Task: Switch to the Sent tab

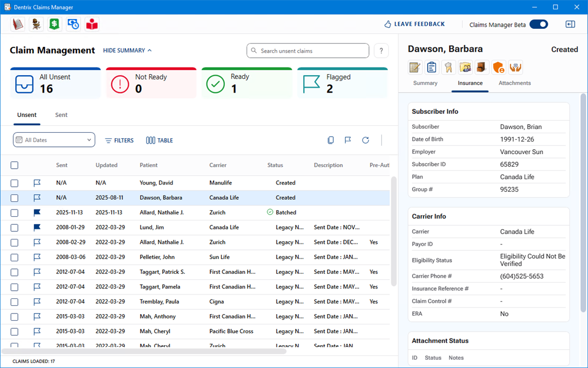Action: 62,115
